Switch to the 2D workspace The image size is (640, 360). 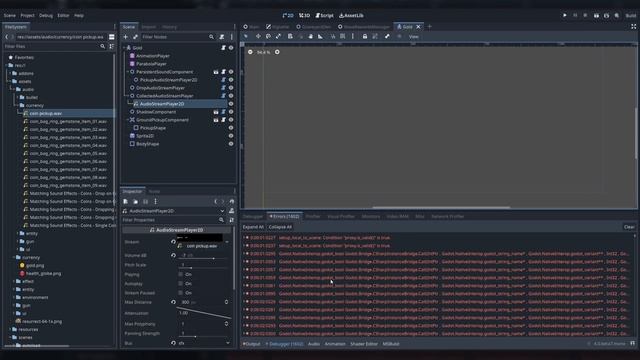288,16
